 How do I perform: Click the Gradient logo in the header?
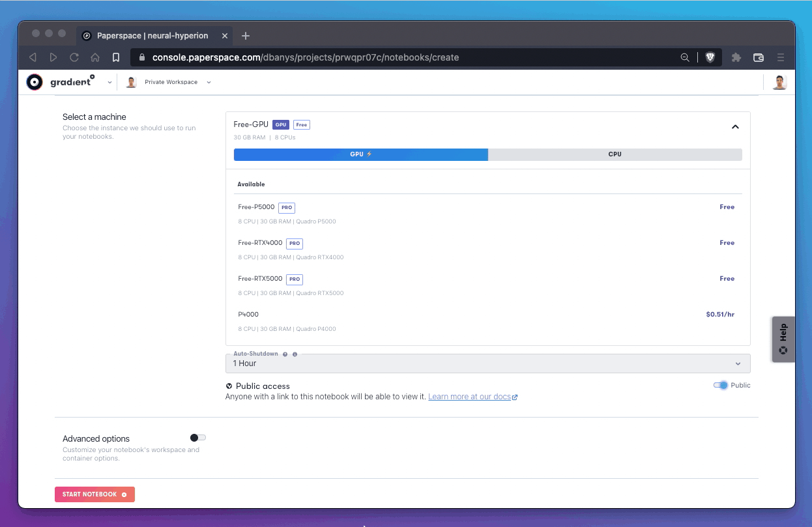pyautogui.click(x=34, y=82)
